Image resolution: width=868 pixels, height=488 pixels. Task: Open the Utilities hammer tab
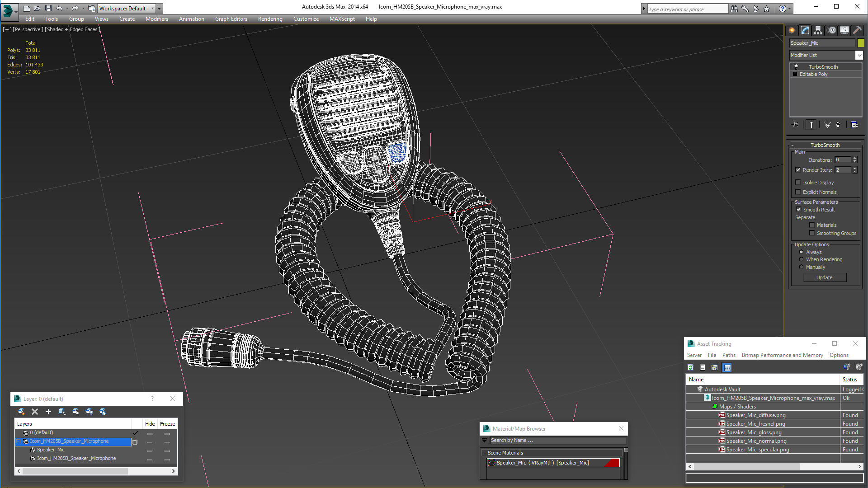tap(857, 30)
